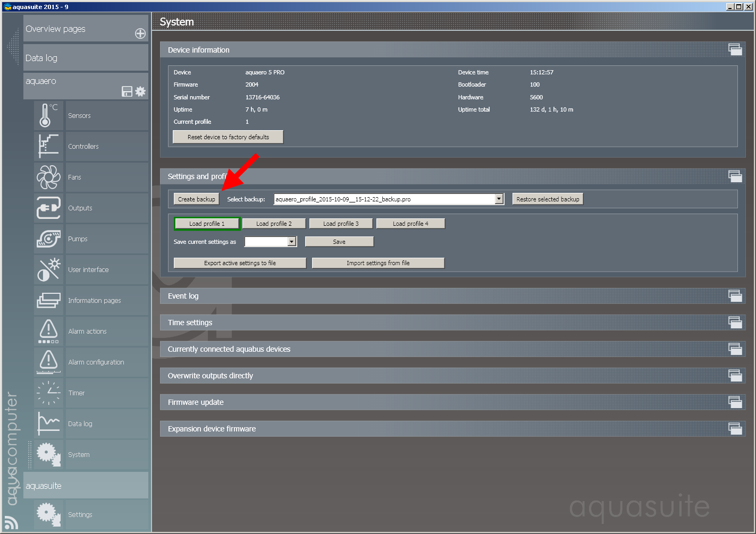
Task: Click the add overview page plus icon
Action: (x=140, y=33)
